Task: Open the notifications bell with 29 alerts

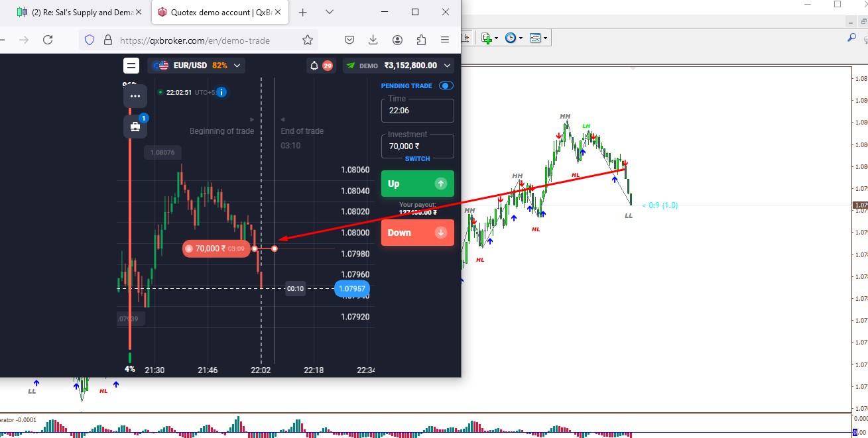Action: coord(314,66)
